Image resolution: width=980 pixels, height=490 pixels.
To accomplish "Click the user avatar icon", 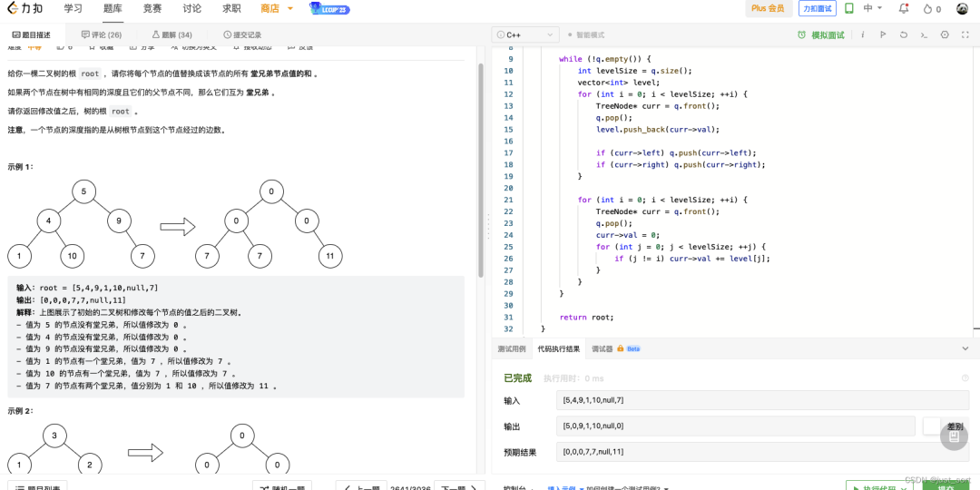I will (962, 8).
